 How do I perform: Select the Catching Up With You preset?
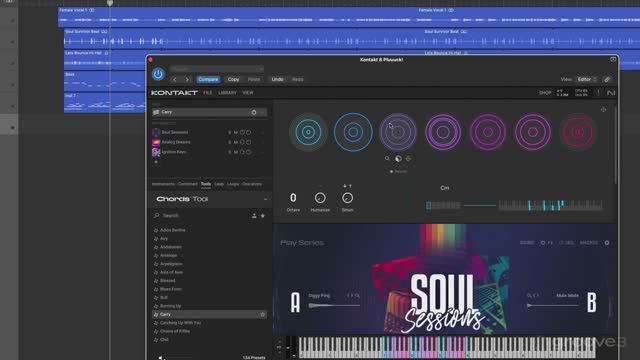[180, 323]
